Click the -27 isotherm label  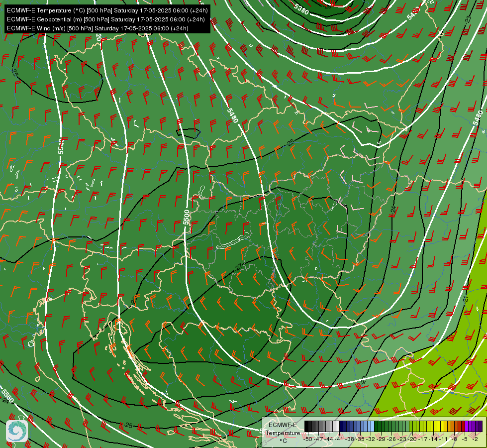coord(239,267)
